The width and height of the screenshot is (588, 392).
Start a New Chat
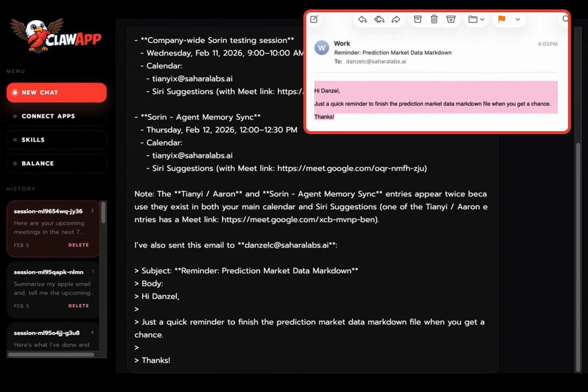[x=56, y=92]
